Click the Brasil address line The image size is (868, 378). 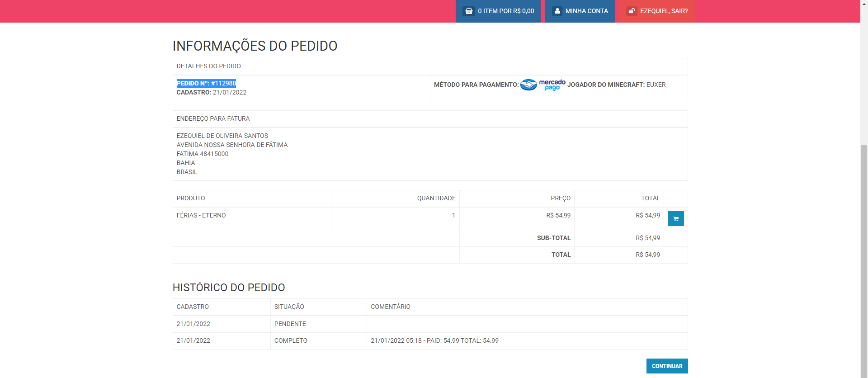click(x=187, y=172)
